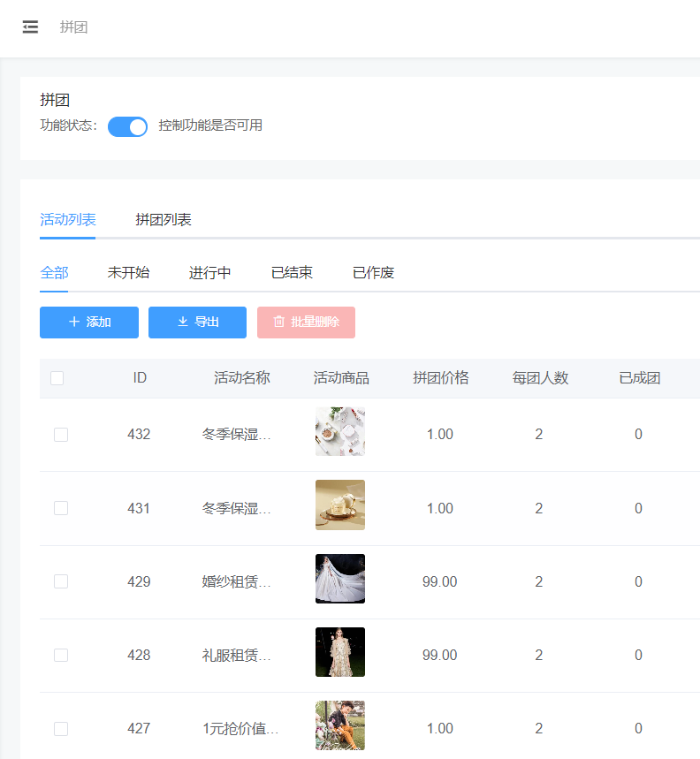Click ID value 431
This screenshot has width=700, height=759.
click(x=139, y=508)
